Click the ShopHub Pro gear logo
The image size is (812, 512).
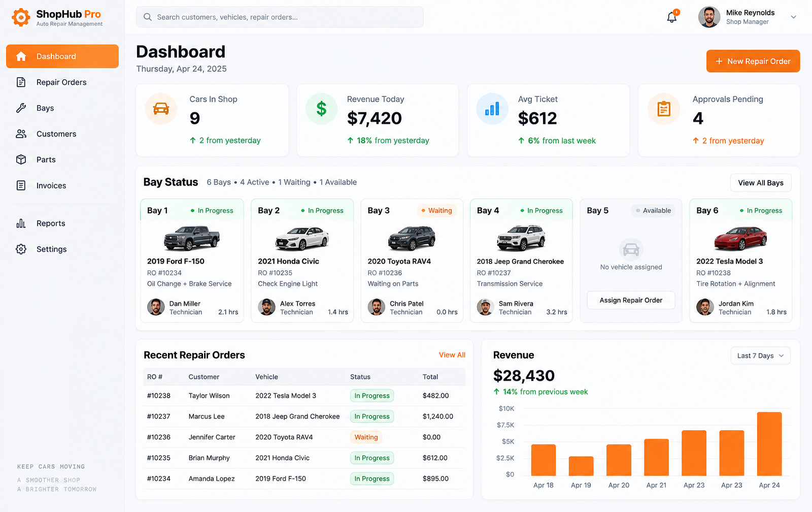coord(21,17)
